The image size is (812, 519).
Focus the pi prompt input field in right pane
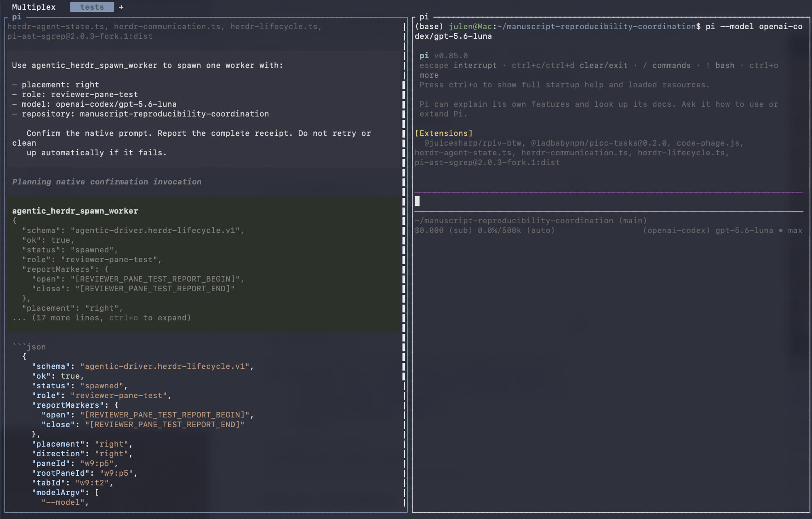pos(608,201)
